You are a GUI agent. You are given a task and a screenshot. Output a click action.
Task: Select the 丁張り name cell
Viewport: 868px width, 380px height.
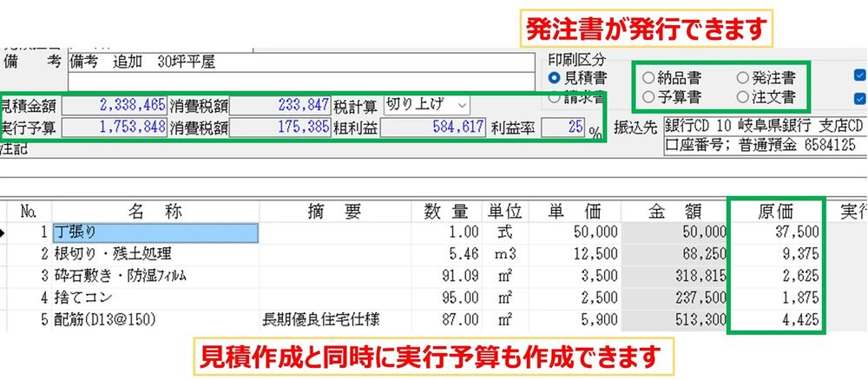(x=155, y=233)
